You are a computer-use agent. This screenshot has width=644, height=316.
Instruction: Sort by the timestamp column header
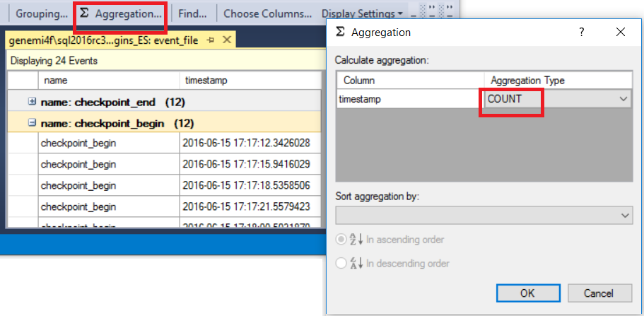pos(250,81)
